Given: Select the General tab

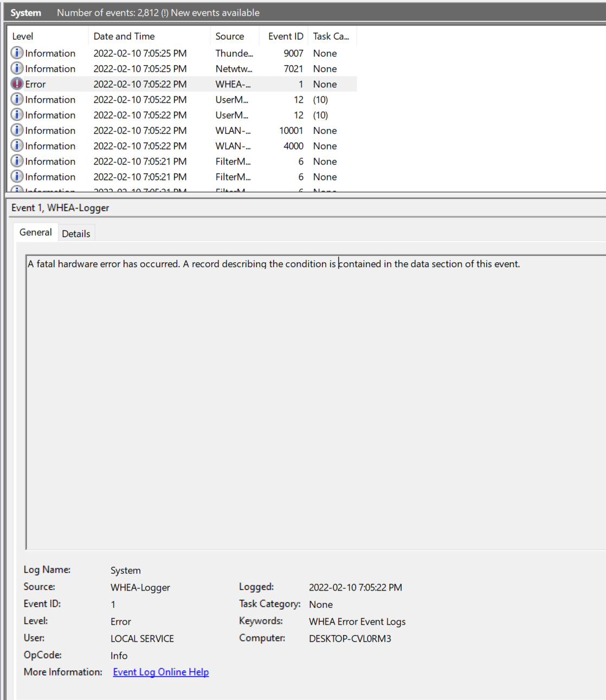Looking at the screenshot, I should point(35,232).
